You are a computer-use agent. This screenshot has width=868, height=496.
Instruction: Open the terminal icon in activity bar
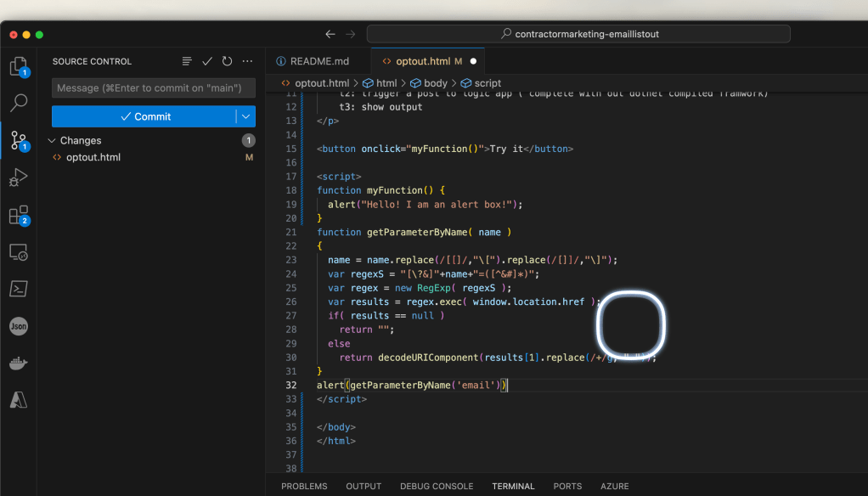coord(19,289)
